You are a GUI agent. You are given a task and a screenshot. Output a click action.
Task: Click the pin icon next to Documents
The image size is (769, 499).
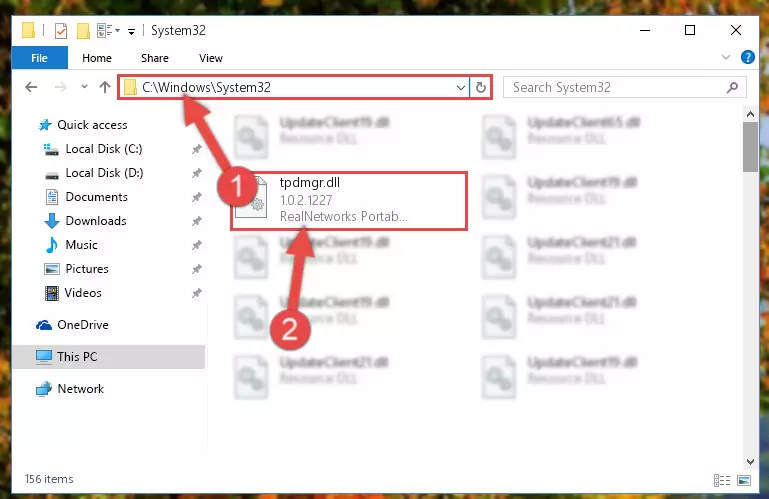click(x=197, y=197)
